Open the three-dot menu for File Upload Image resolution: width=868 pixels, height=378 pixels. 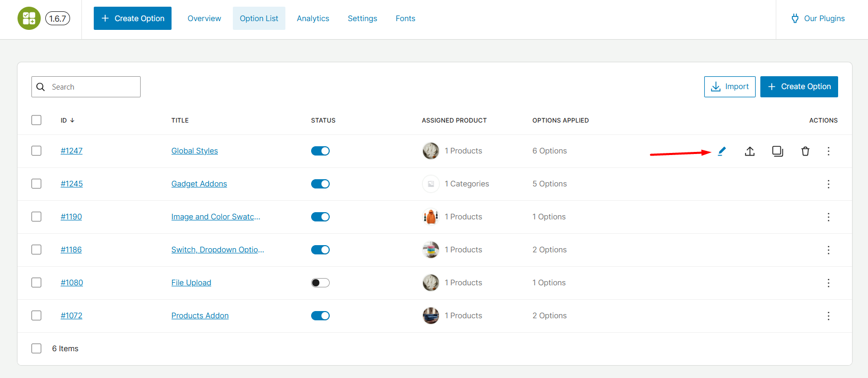(828, 283)
